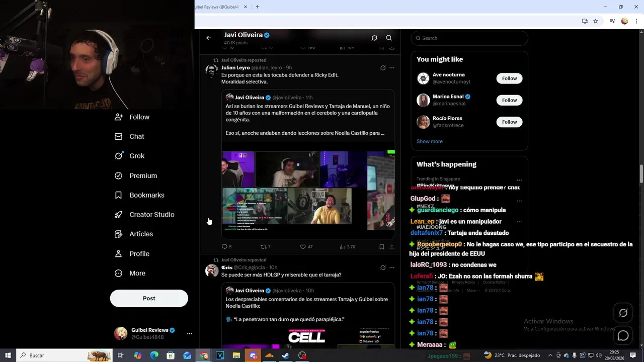Reply to Julian Leyro post with 5 replies

click(x=226, y=247)
